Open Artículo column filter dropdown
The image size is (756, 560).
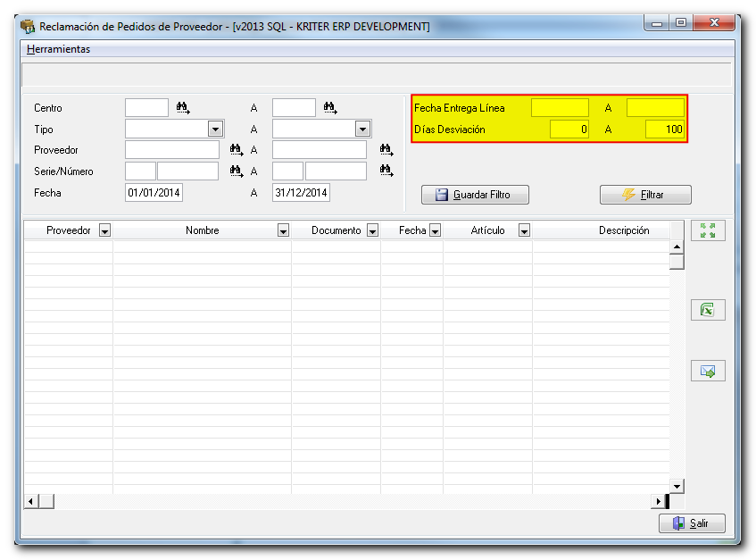coord(524,230)
